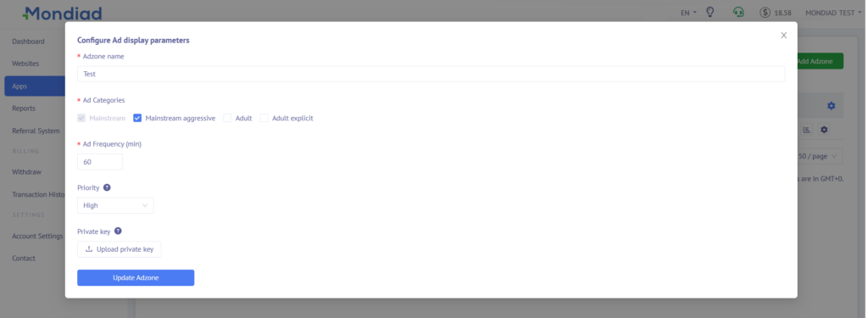Click the Configure Ad display parameters title
The image size is (868, 318).
tap(133, 41)
